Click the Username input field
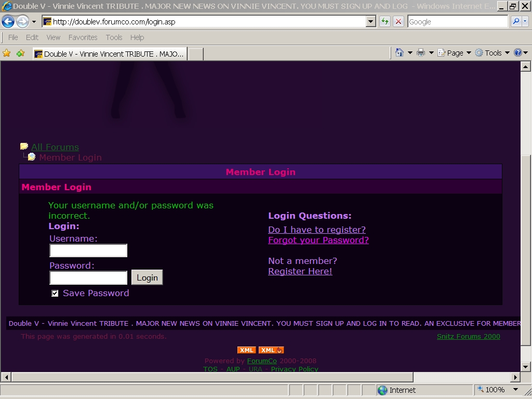 coord(88,251)
